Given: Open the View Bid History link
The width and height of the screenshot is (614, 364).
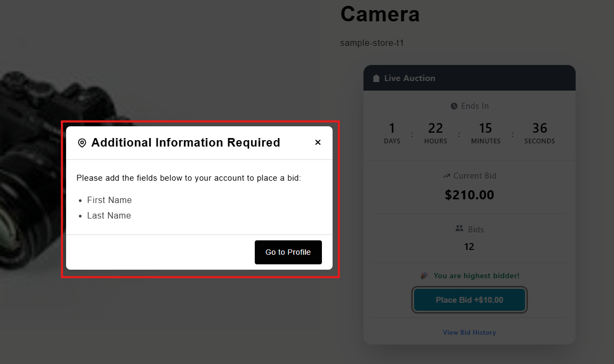Looking at the screenshot, I should (469, 333).
